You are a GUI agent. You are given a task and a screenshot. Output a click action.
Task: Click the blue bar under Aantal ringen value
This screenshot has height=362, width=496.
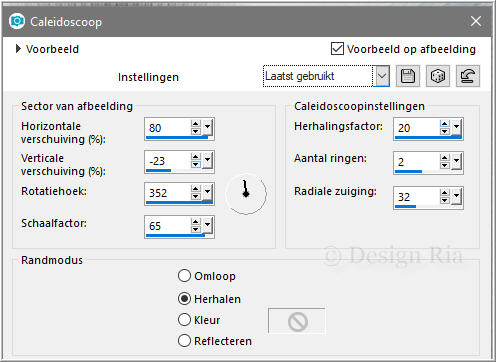(409, 171)
